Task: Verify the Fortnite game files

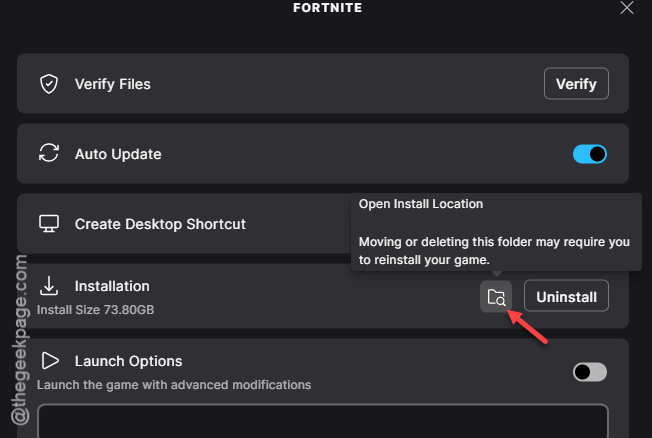Action: (576, 84)
